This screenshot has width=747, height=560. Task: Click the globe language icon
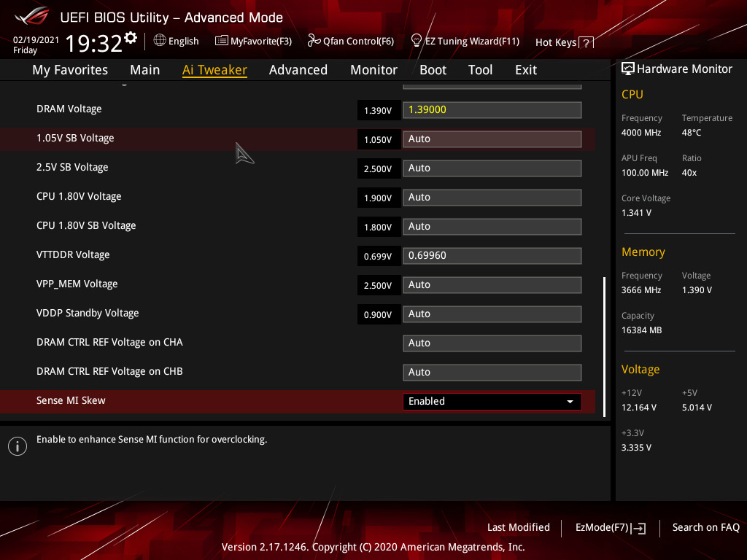tap(160, 41)
